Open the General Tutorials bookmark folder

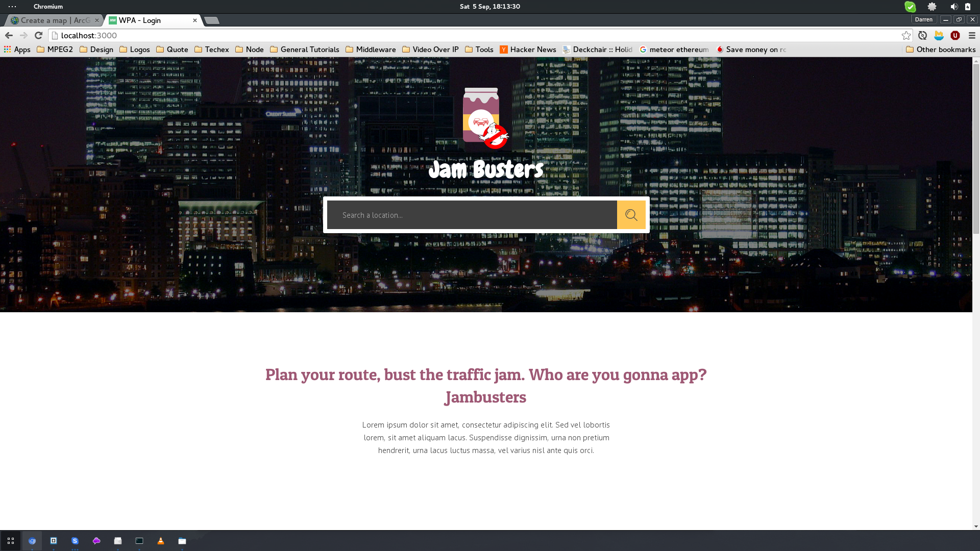coord(304,49)
